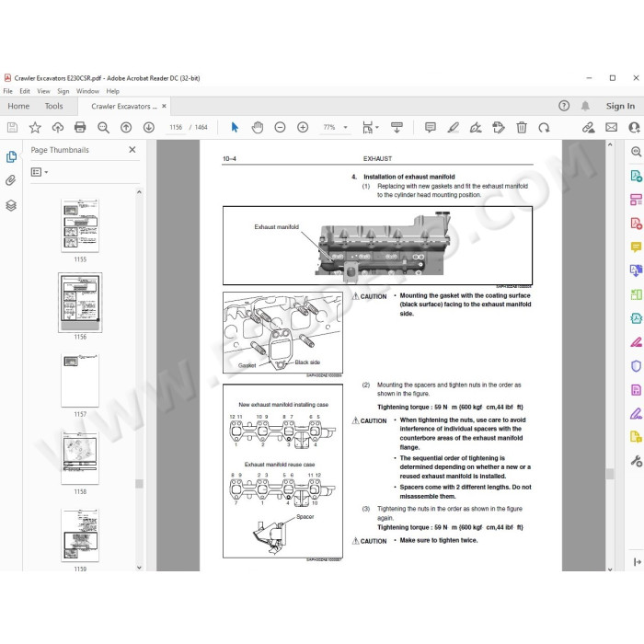This screenshot has height=644, width=644.
Task: Open the Layers panel icon
Action: (x=11, y=205)
